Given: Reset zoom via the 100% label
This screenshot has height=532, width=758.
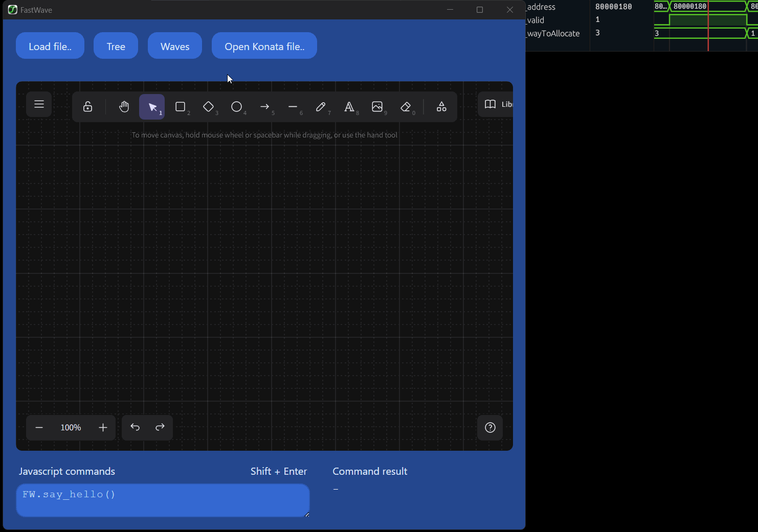Looking at the screenshot, I should pos(71,428).
